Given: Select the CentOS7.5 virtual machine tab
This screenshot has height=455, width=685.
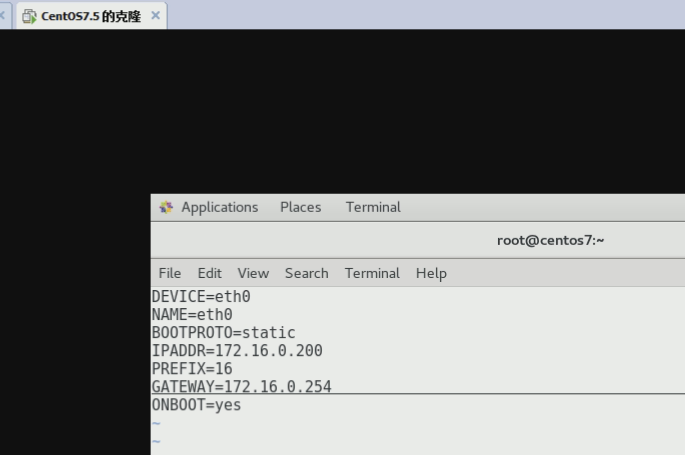Looking at the screenshot, I should point(91,16).
